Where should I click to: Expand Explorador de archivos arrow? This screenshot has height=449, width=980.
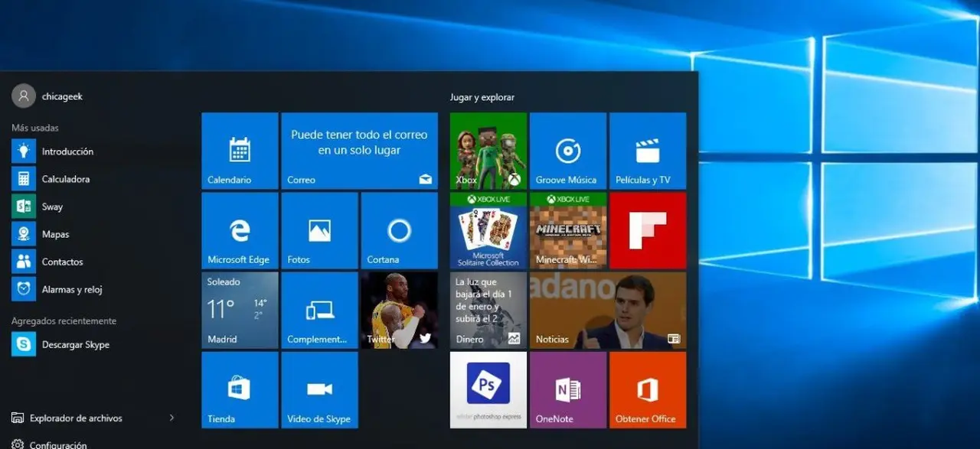coord(171,418)
